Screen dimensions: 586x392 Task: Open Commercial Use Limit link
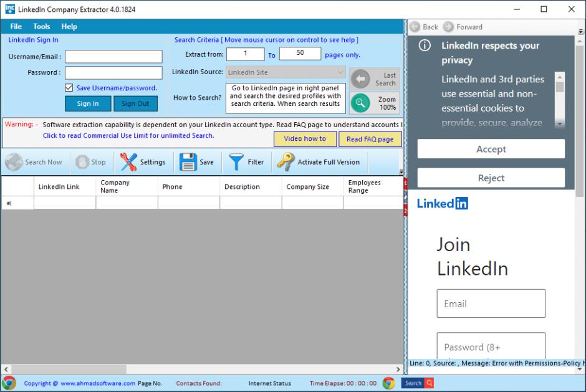pos(128,135)
